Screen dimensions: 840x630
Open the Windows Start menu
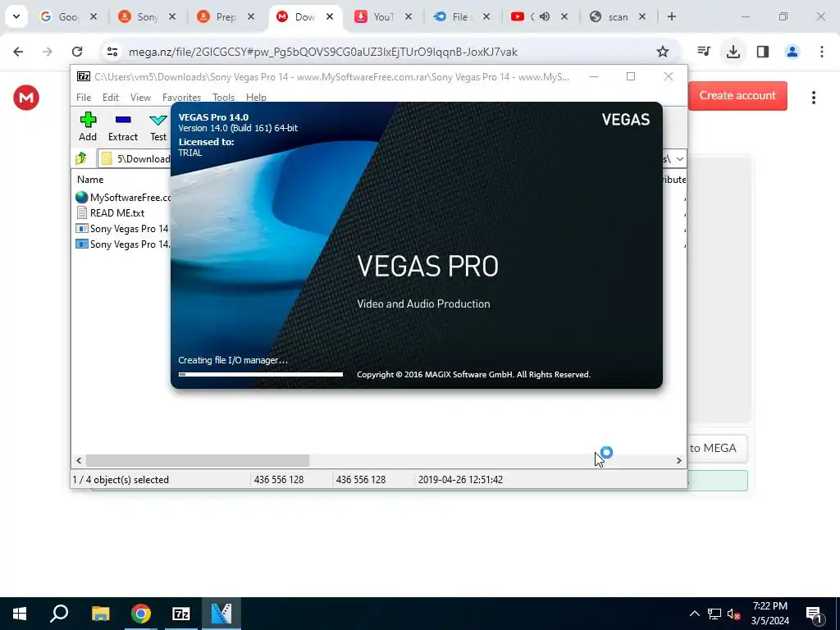(20, 614)
